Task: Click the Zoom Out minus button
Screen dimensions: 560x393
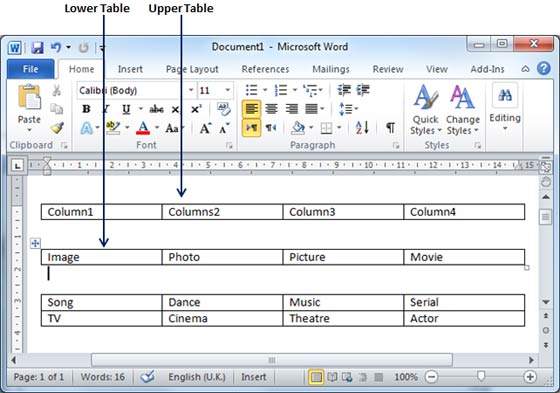Action: pyautogui.click(x=431, y=377)
